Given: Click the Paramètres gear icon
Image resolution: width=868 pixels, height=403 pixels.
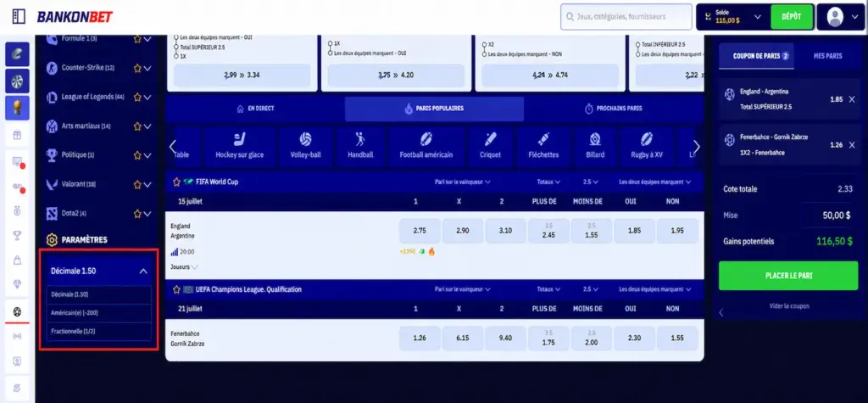Looking at the screenshot, I should tap(52, 240).
